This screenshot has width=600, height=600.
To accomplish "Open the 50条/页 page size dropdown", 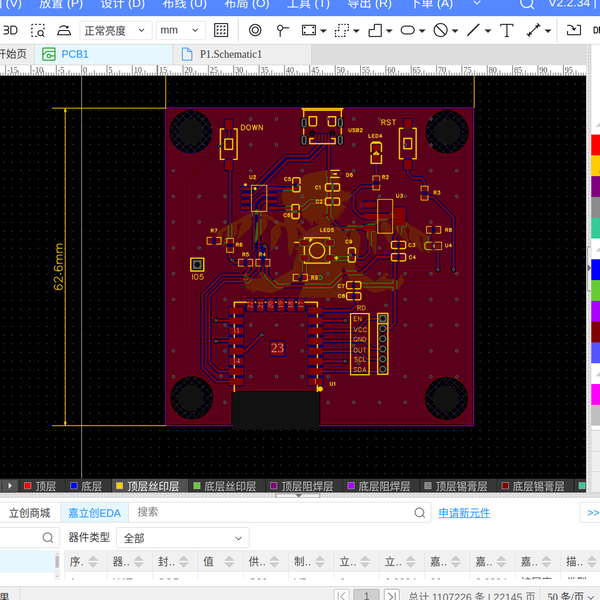I will (571, 595).
